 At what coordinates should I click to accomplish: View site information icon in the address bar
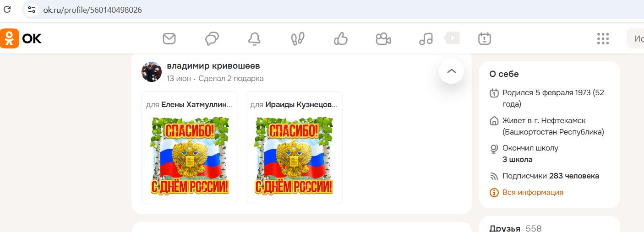(31, 10)
